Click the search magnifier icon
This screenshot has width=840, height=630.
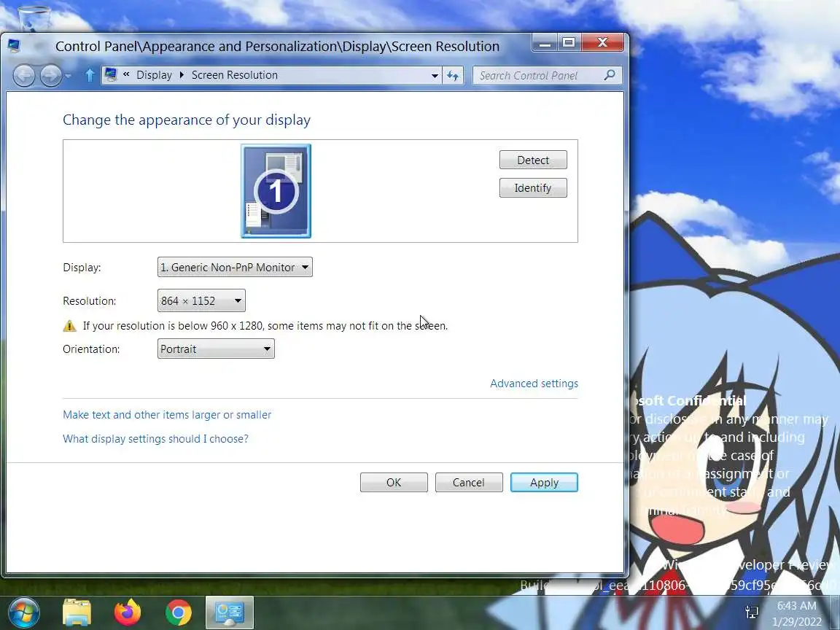point(610,75)
